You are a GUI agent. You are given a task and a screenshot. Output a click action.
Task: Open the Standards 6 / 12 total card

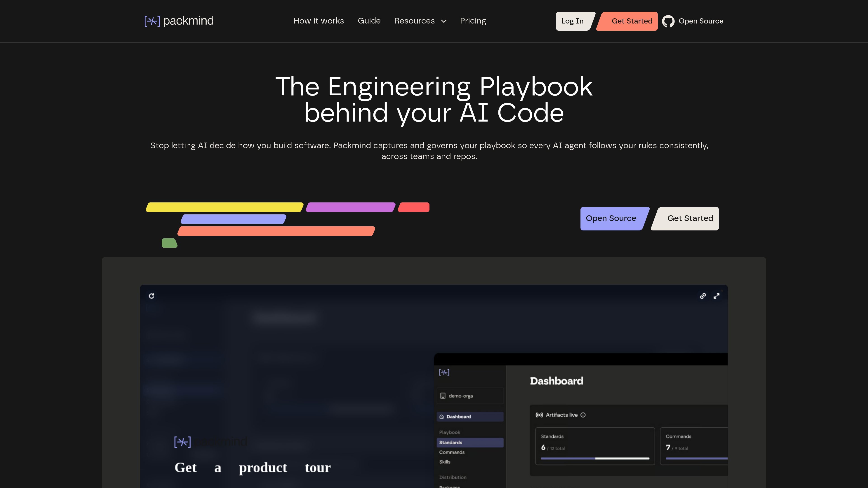pos(595,446)
